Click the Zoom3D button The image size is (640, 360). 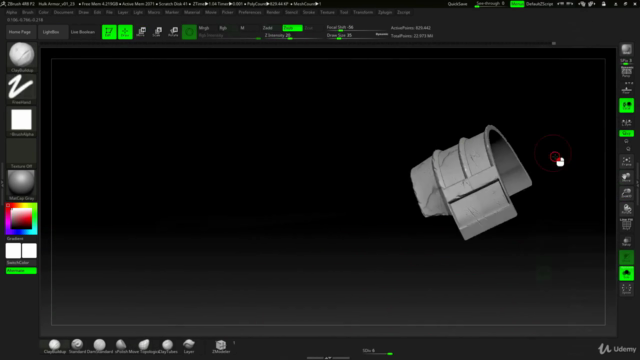627,193
